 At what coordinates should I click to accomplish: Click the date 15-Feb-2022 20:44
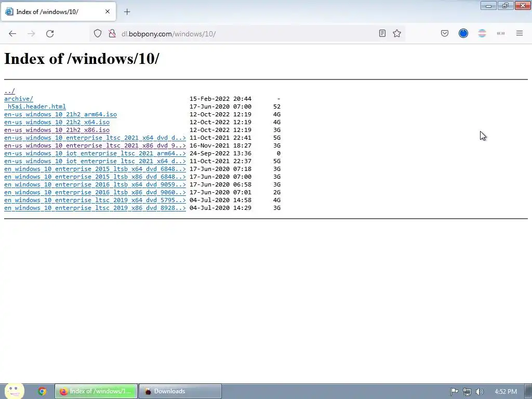click(x=220, y=99)
